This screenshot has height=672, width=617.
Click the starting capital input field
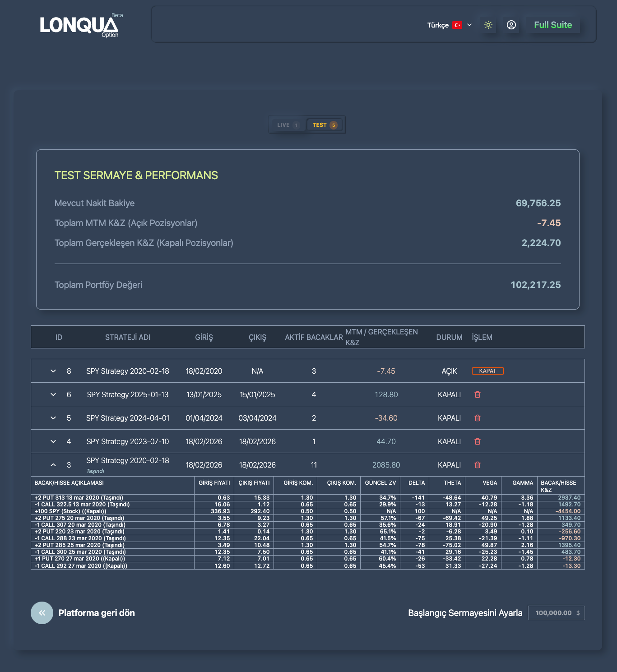(x=553, y=613)
